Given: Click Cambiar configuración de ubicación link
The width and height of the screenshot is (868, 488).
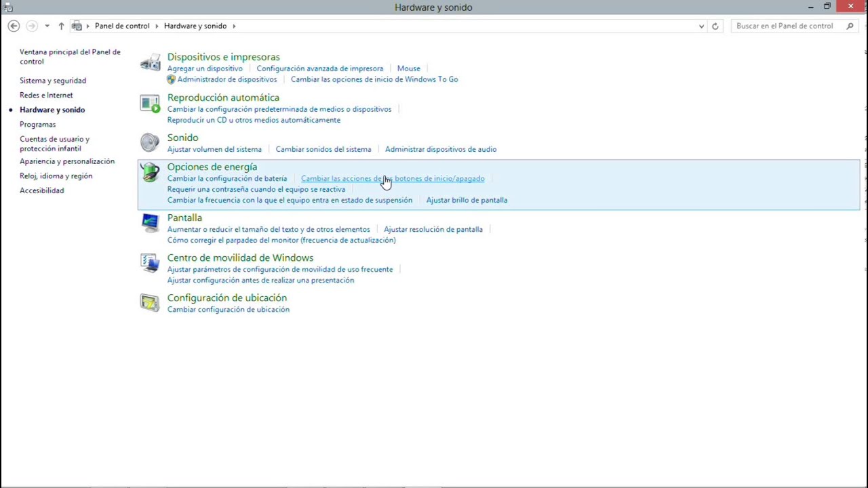Looking at the screenshot, I should coord(229,309).
